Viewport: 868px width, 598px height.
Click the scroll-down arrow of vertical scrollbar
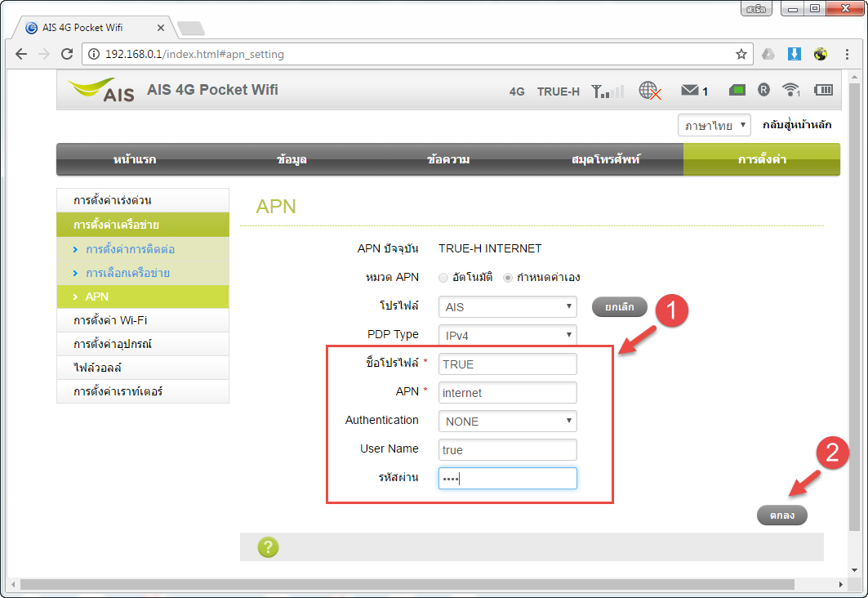[x=855, y=569]
